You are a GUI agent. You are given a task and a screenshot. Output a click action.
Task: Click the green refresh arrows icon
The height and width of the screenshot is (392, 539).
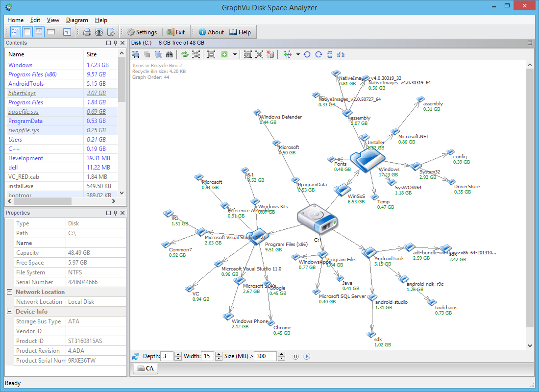point(184,54)
